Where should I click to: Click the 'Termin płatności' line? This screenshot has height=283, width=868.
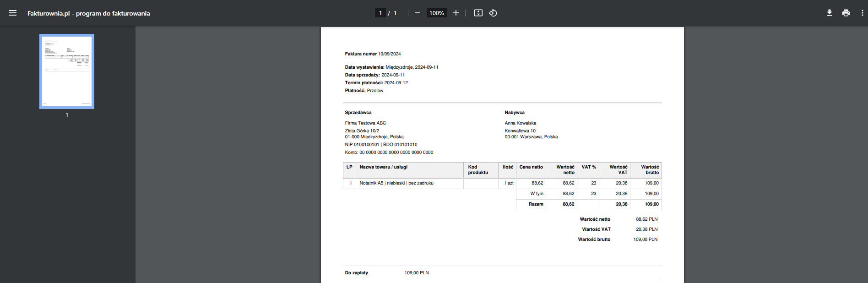376,83
